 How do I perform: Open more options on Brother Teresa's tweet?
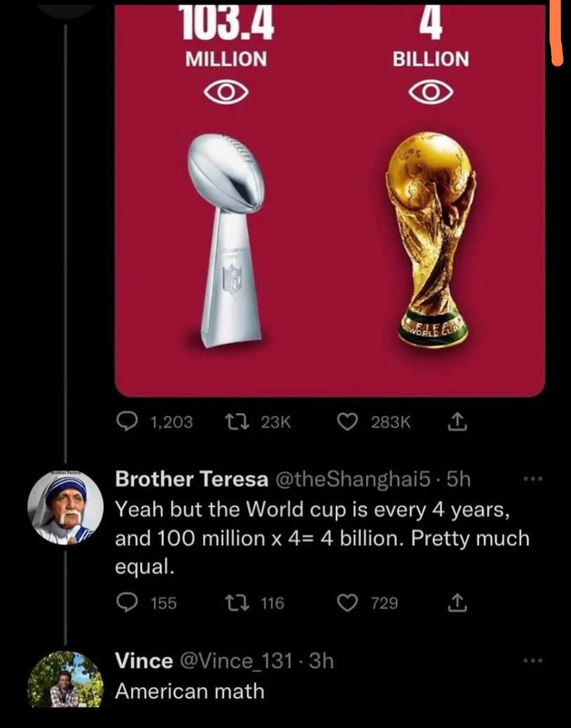533,479
